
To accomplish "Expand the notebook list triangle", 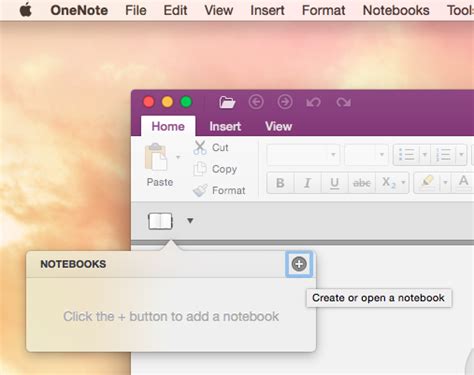I will [x=190, y=221].
